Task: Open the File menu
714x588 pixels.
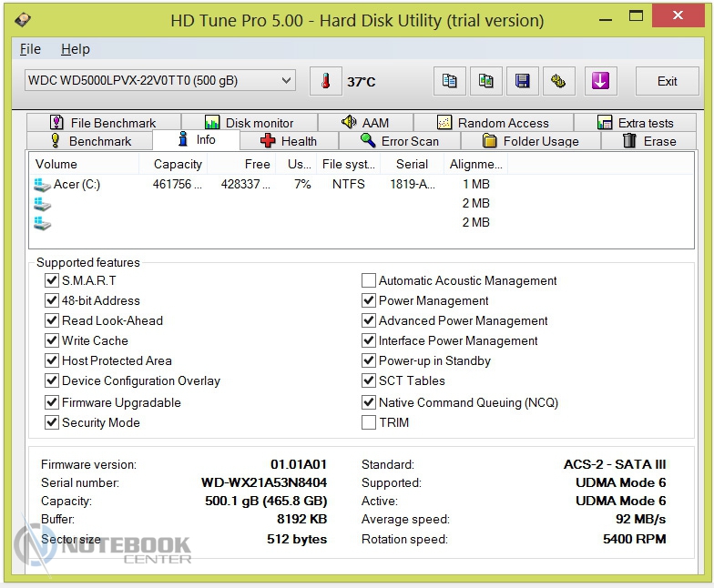Action: click(x=30, y=49)
